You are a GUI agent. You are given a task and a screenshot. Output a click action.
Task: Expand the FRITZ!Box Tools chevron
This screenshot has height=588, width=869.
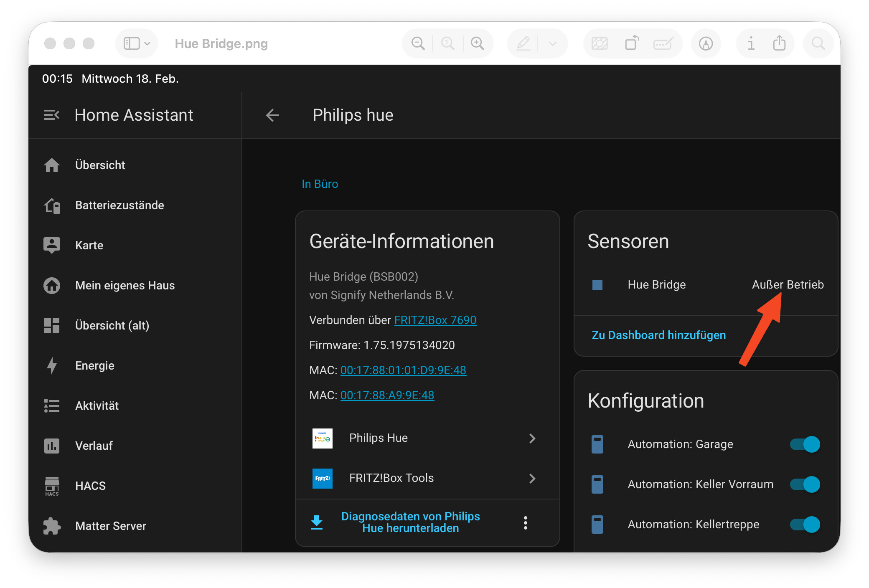pos(532,478)
